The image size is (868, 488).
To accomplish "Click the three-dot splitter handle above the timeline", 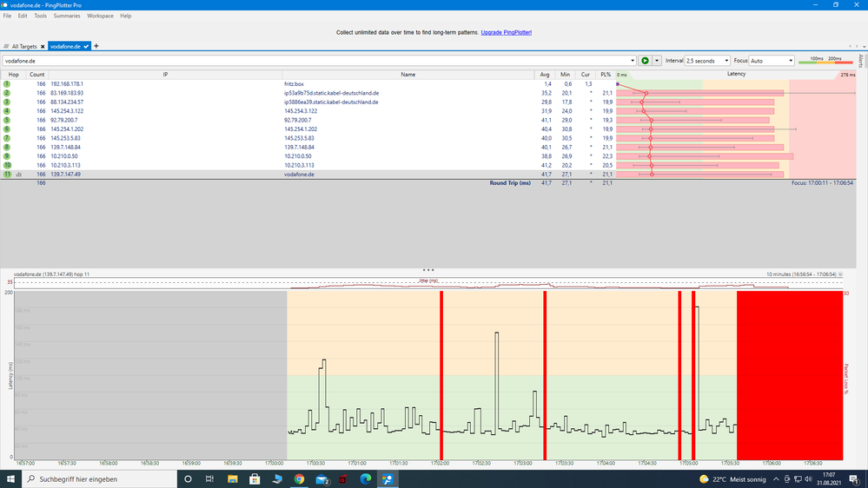I will [x=428, y=270].
